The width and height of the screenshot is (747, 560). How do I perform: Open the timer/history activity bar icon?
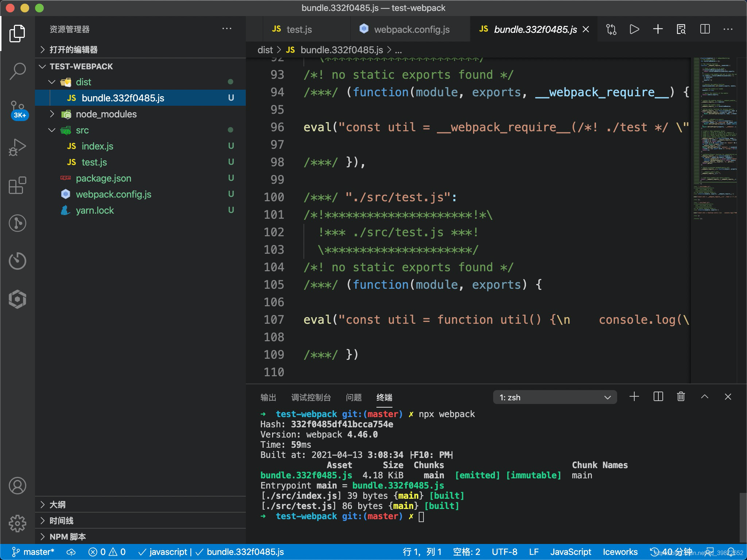[x=17, y=261]
